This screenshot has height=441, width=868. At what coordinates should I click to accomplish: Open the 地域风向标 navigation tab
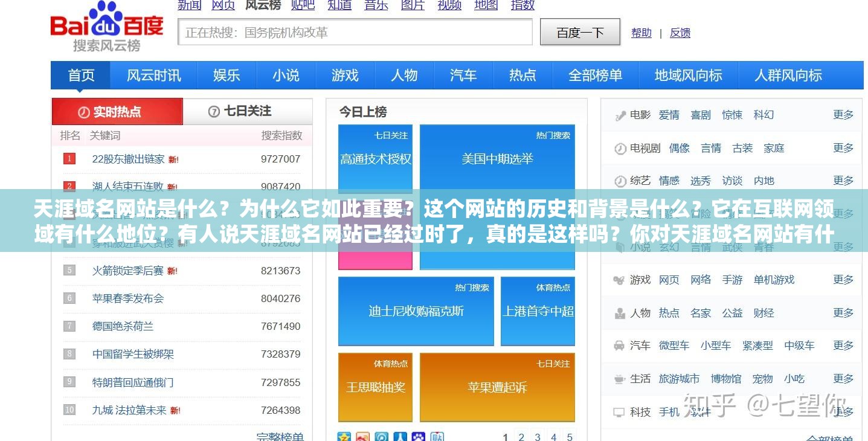click(689, 75)
